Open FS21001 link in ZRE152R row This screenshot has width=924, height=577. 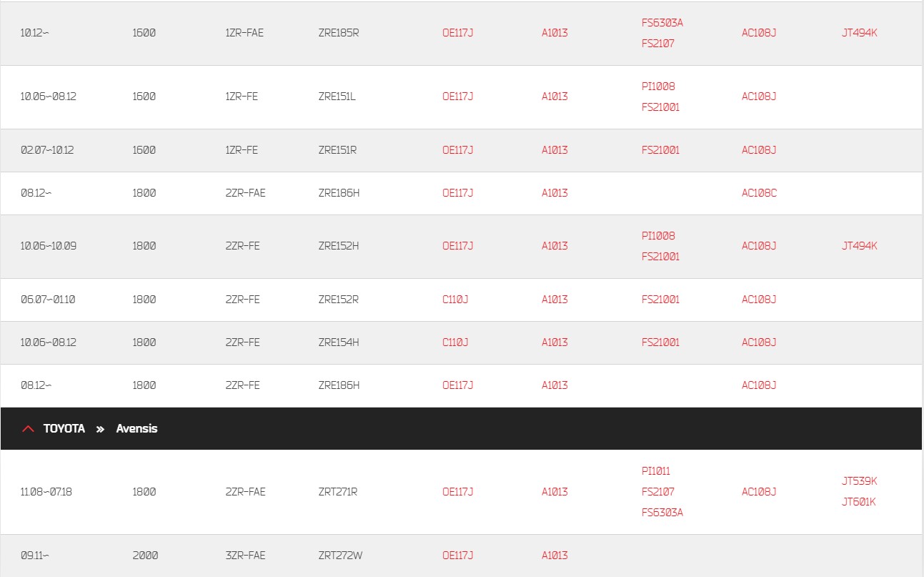click(661, 300)
